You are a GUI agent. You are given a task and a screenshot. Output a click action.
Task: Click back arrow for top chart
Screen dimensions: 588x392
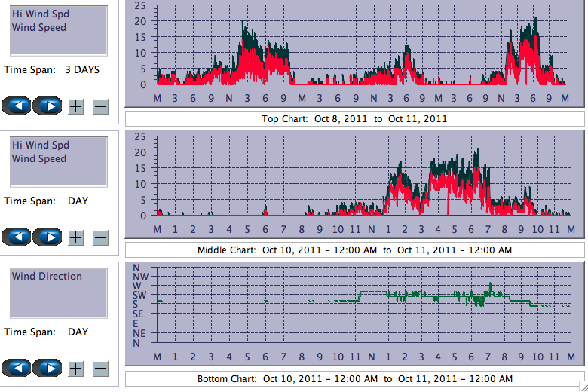coord(17,106)
